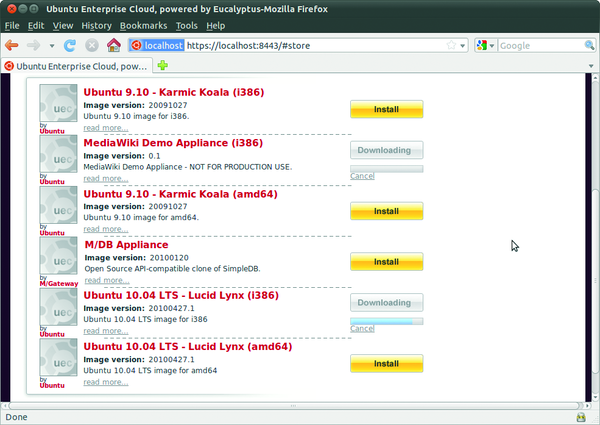Open the list all tabs dropdown

tap(591, 66)
